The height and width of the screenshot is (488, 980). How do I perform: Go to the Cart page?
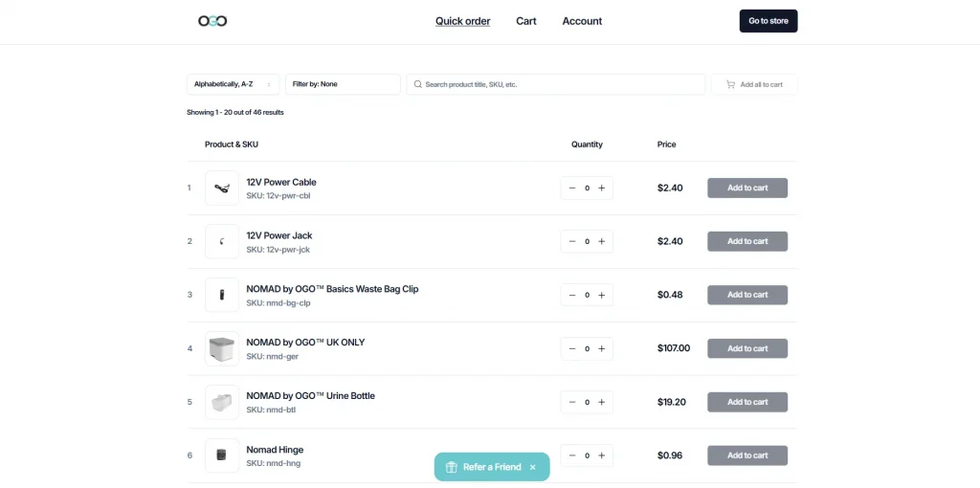pos(526,21)
